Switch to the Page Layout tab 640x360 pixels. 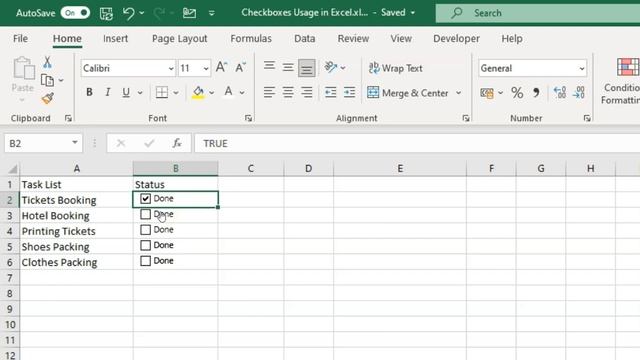[x=180, y=38]
